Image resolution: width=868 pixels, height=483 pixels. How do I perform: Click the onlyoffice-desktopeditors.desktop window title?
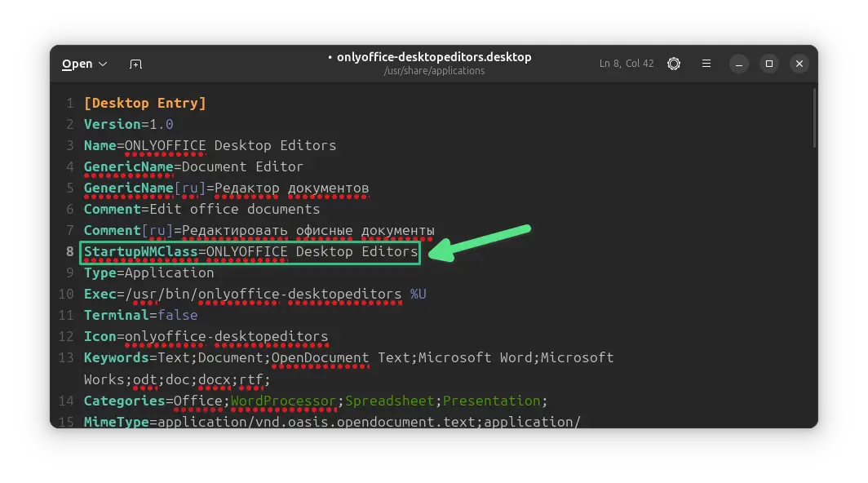433,57
